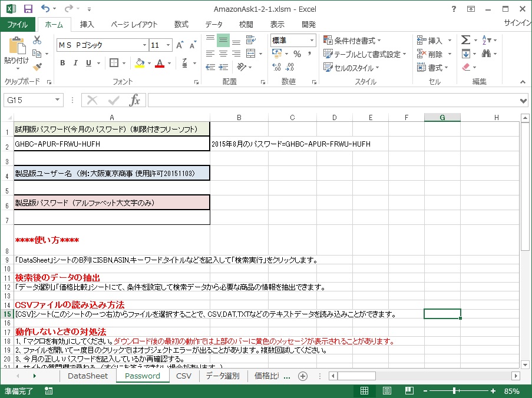The height and width of the screenshot is (398, 532).
Task: Decrease font size with small A icon
Action: point(193,45)
